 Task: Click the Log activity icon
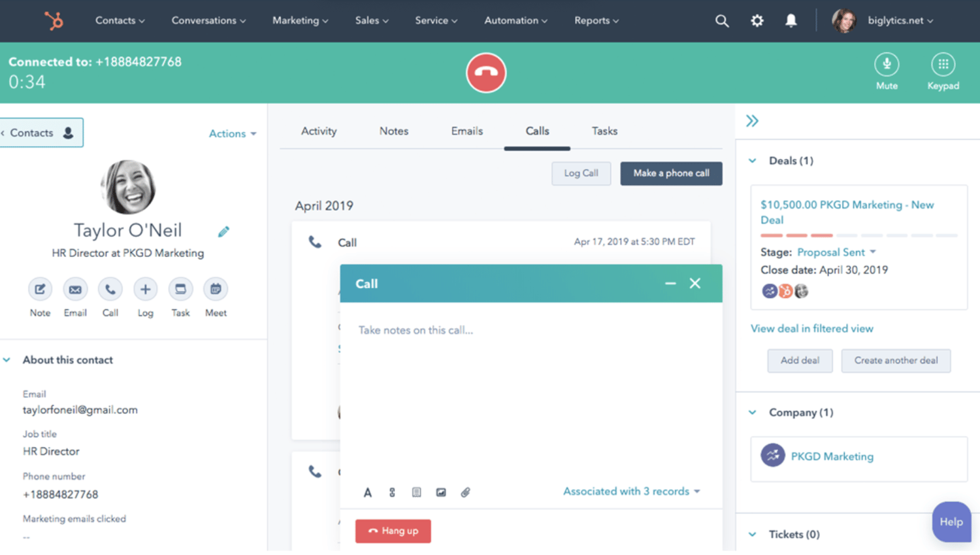click(145, 290)
